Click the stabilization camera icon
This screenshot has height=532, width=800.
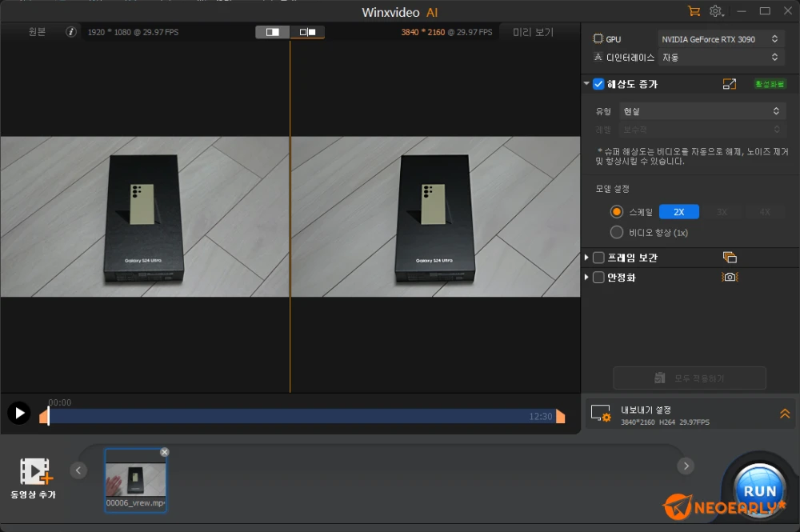pyautogui.click(x=730, y=277)
